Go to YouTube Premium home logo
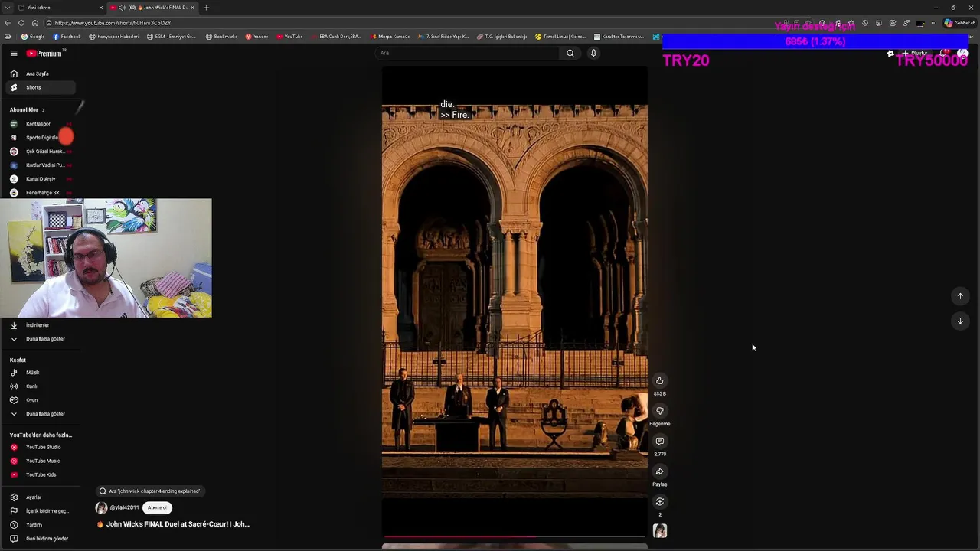This screenshot has height=551, width=980. click(44, 54)
